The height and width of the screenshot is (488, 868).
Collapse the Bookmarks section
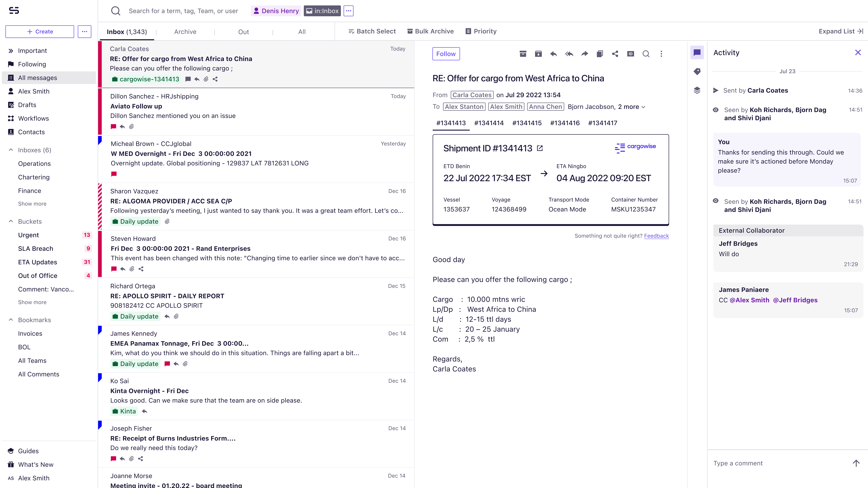(x=11, y=320)
